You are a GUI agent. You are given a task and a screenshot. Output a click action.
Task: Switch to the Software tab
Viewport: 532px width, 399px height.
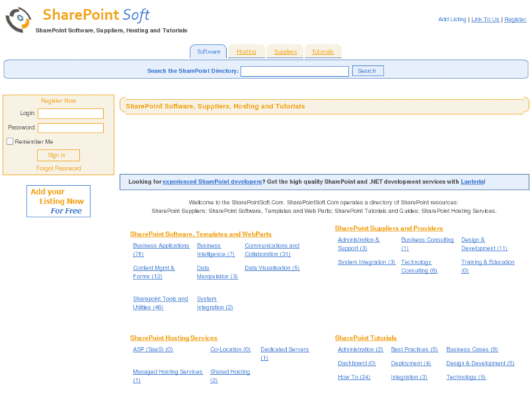[x=209, y=52]
